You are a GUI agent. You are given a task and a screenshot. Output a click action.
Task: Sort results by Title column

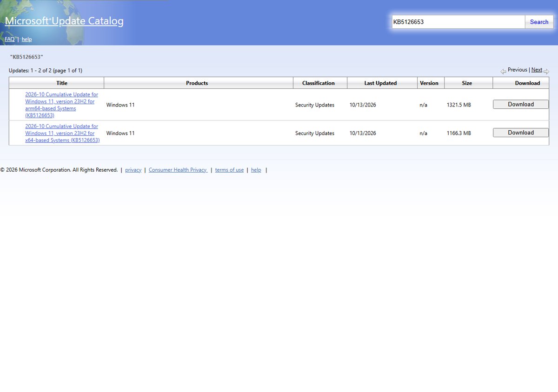tap(62, 83)
